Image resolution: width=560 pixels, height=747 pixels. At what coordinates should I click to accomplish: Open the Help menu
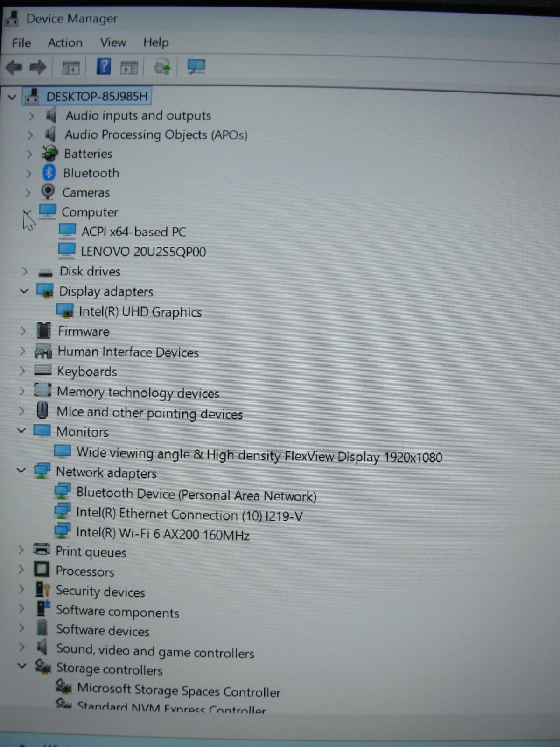pyautogui.click(x=156, y=42)
